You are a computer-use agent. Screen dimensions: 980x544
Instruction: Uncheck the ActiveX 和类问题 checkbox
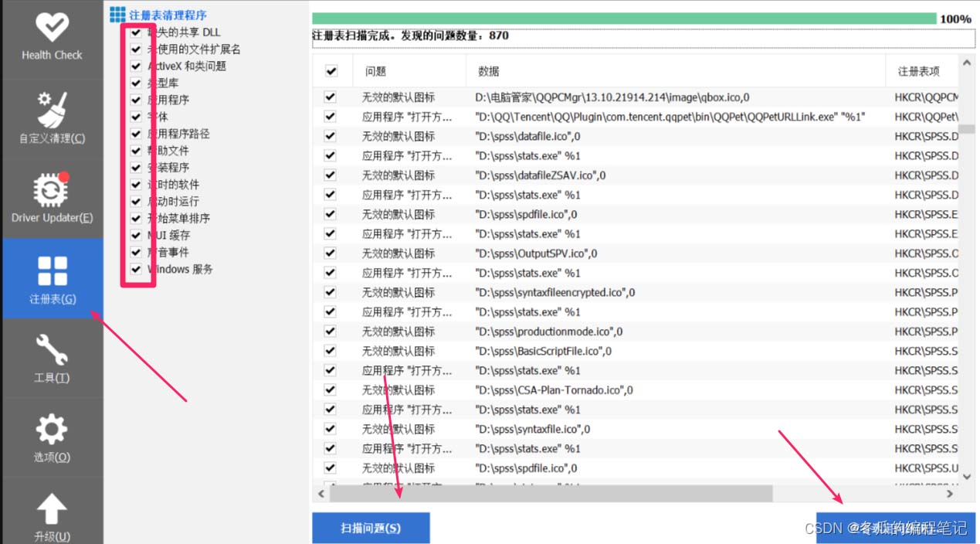pos(136,66)
